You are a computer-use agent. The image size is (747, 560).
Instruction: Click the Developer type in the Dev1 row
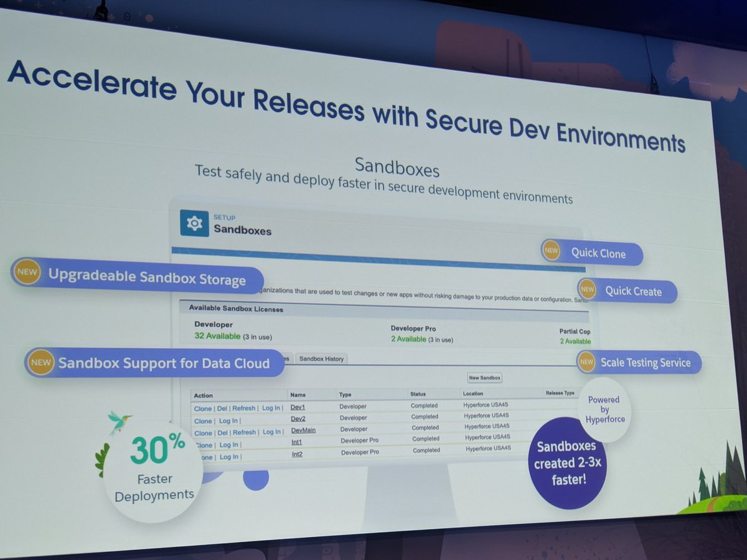[x=353, y=406]
